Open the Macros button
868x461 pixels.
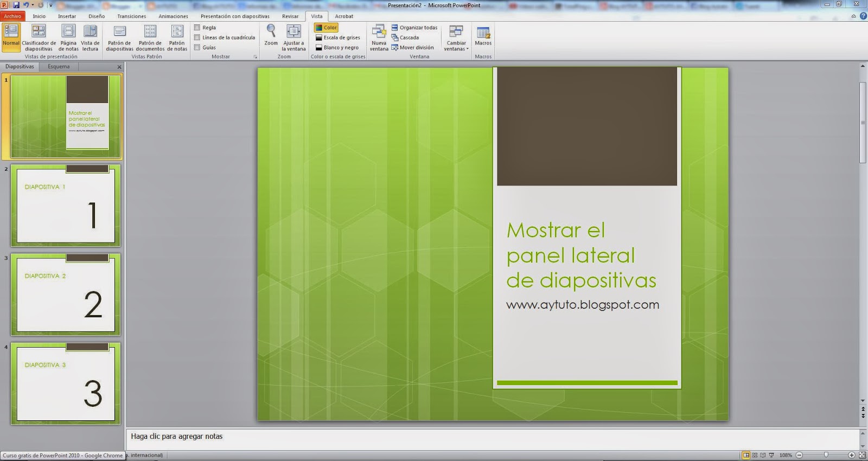[x=483, y=36]
